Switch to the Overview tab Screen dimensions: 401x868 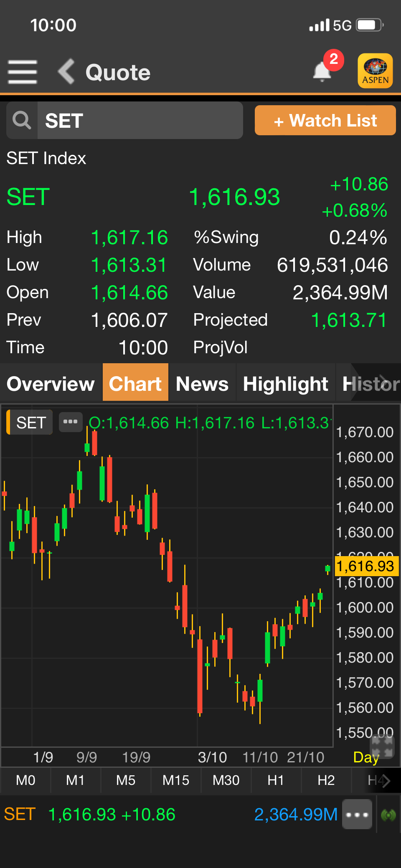(x=51, y=383)
